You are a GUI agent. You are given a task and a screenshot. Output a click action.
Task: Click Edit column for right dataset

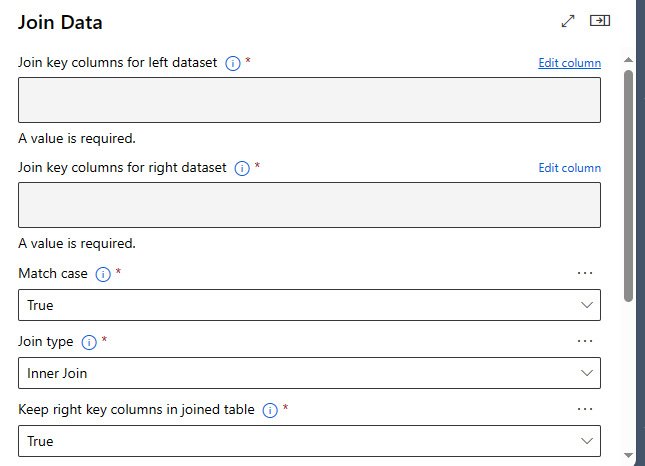click(569, 168)
